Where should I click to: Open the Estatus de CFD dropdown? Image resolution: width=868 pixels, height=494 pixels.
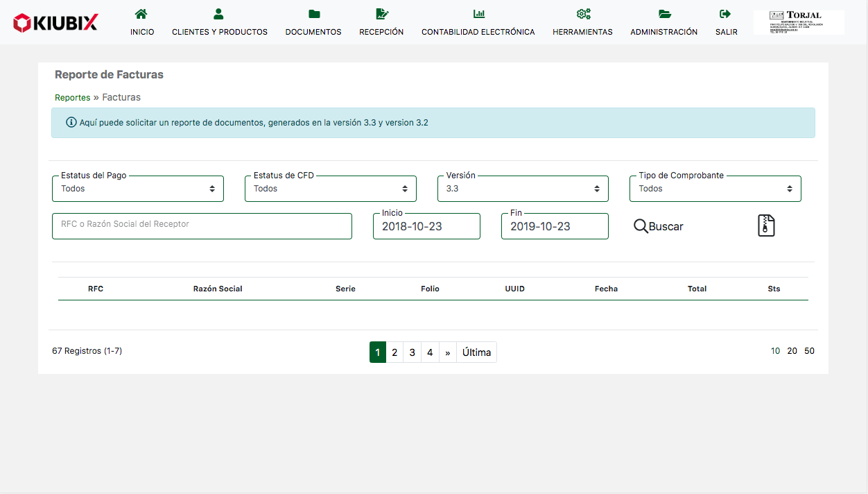point(331,189)
